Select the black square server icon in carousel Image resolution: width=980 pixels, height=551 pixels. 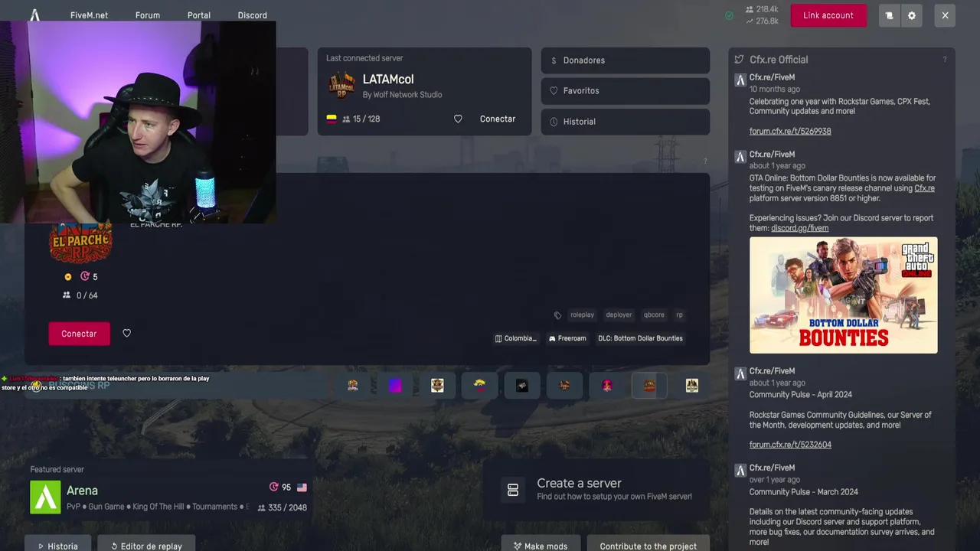522,386
